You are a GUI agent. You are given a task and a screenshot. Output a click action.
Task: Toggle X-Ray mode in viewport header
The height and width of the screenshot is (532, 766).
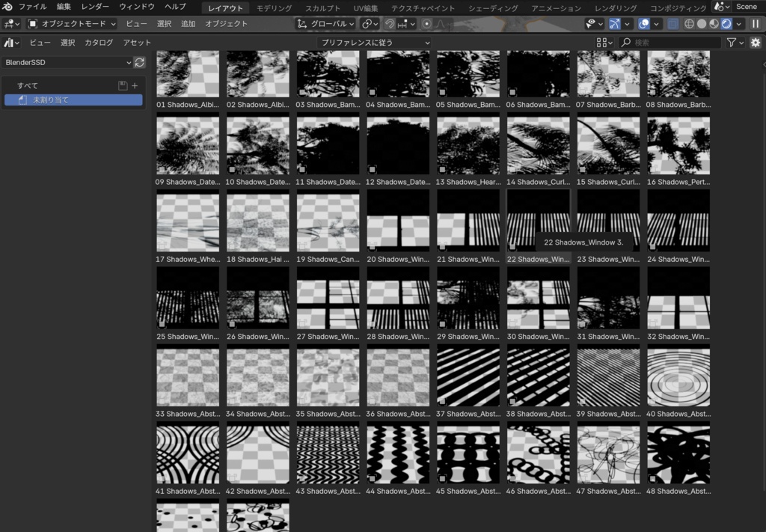[x=672, y=24]
